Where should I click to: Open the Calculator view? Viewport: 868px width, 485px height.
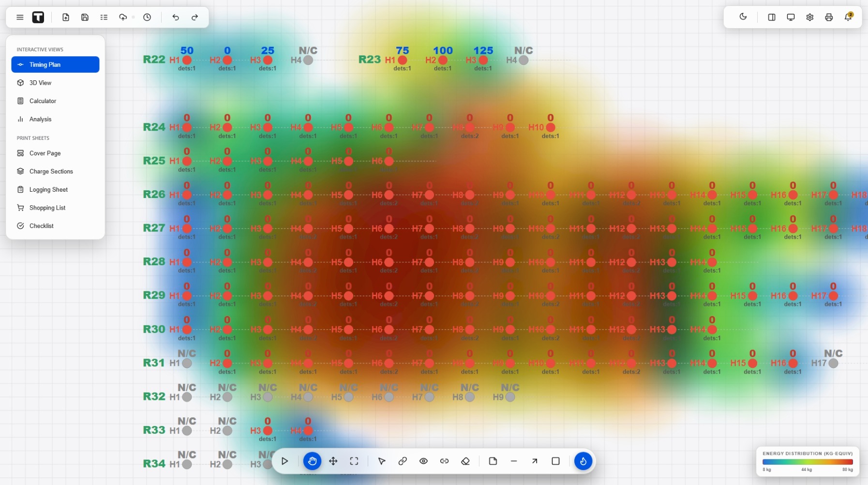pos(55,101)
